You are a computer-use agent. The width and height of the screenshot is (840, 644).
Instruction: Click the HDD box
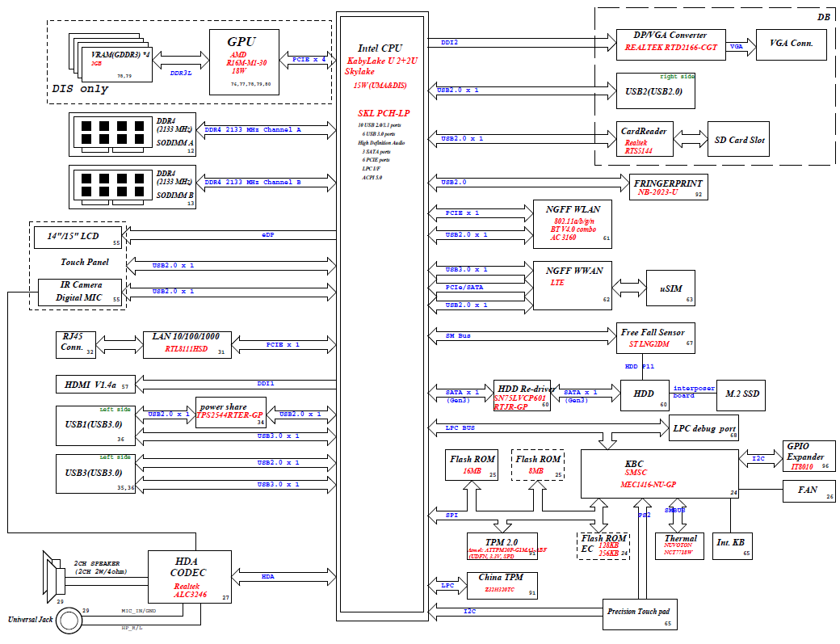(645, 395)
